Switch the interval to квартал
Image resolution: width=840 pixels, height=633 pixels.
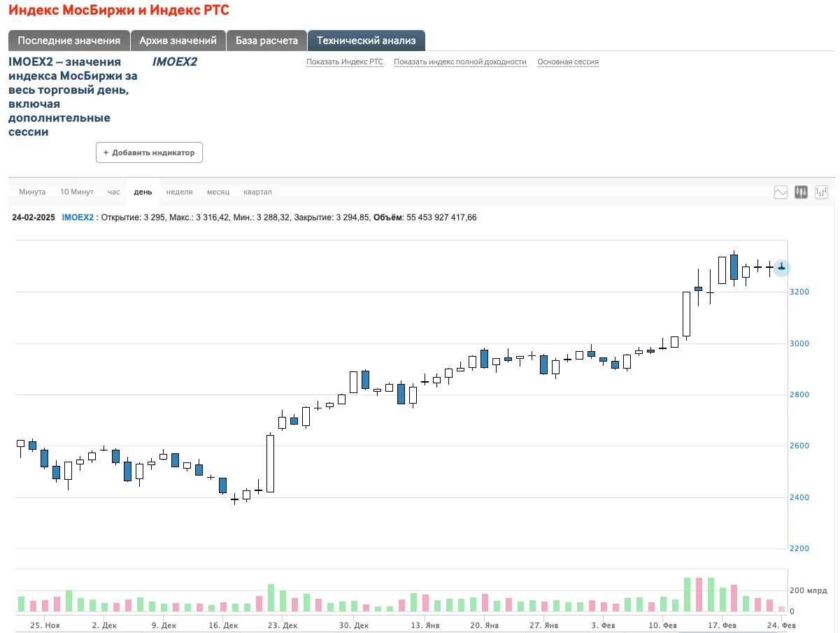pos(257,192)
